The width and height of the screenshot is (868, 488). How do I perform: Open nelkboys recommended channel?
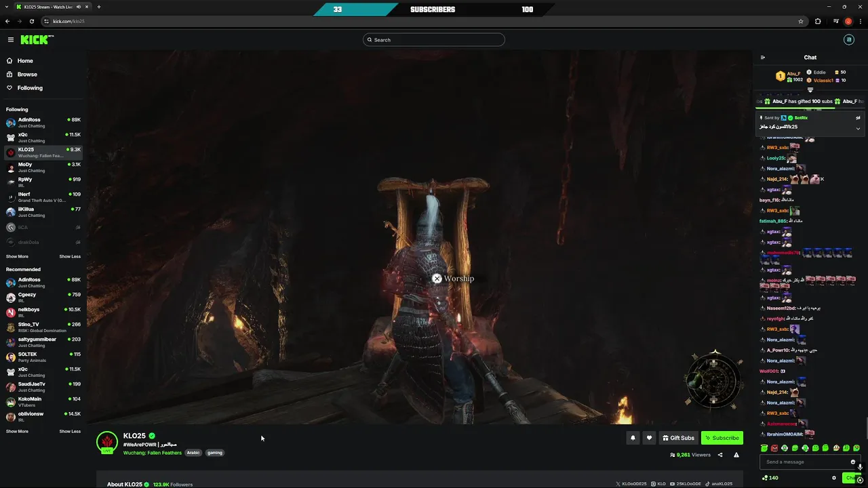tap(43, 312)
